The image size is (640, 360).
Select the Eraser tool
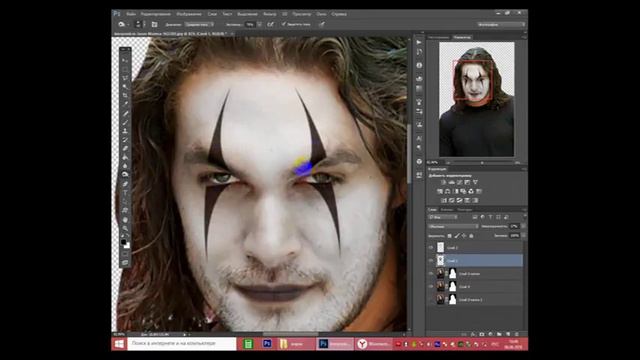[x=125, y=149]
